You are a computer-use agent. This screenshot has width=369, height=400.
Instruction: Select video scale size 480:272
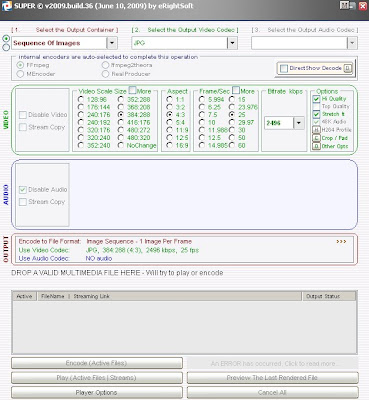click(121, 130)
